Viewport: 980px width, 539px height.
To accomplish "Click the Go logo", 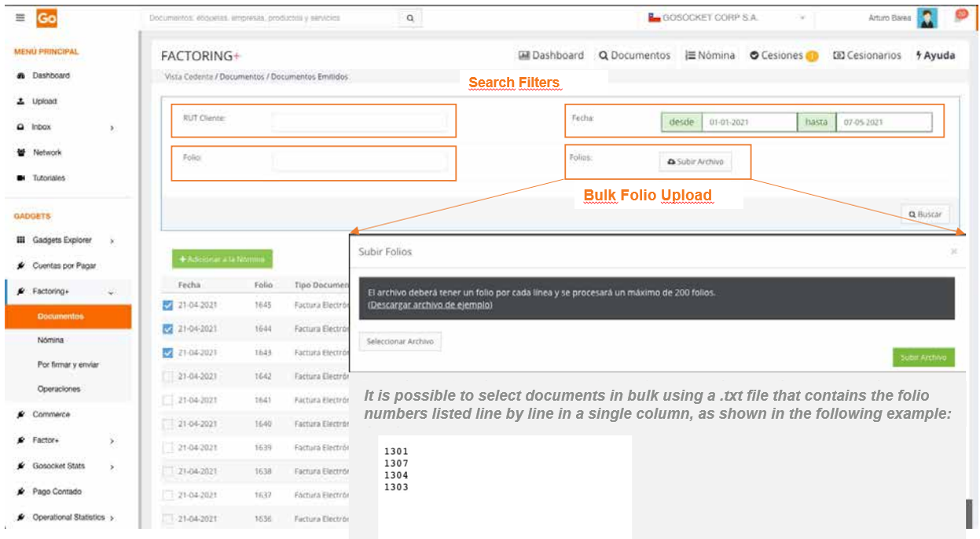I will click(x=46, y=18).
